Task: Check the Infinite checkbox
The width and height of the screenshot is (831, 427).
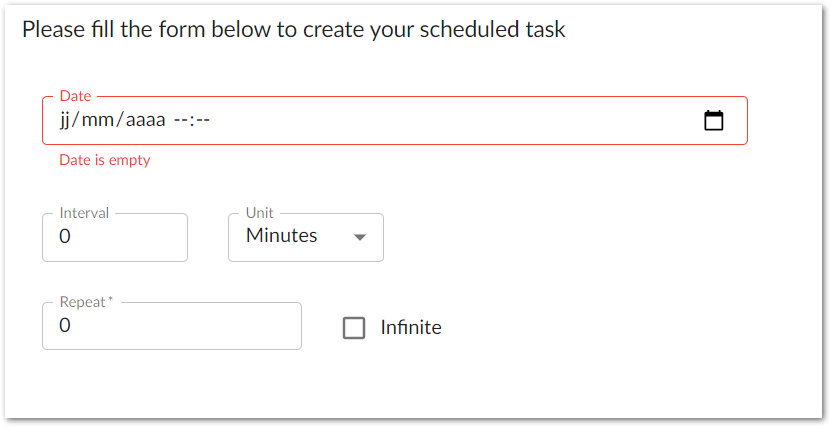Action: [354, 327]
